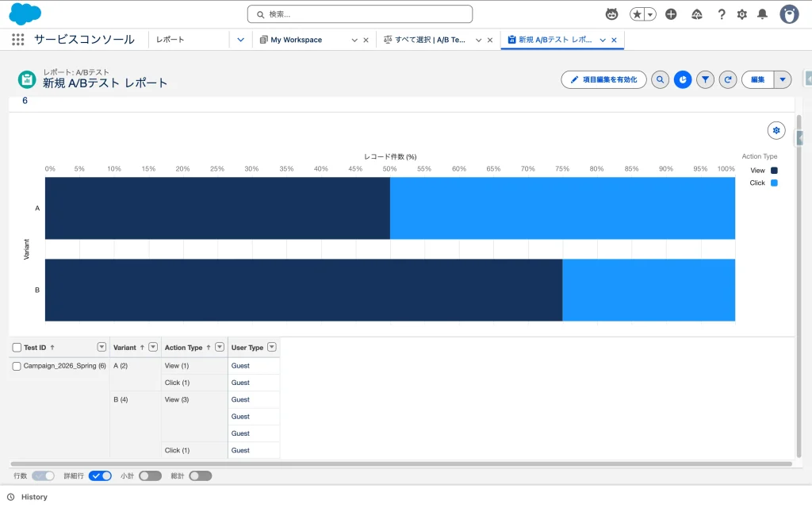Toggle the 詳細行 switch off
The image size is (812, 508).
tap(100, 475)
